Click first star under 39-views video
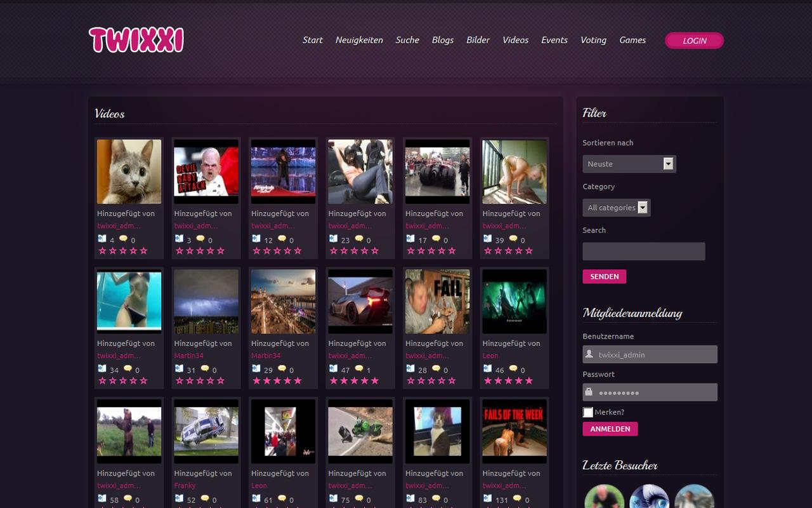812x508 pixels. [488, 251]
